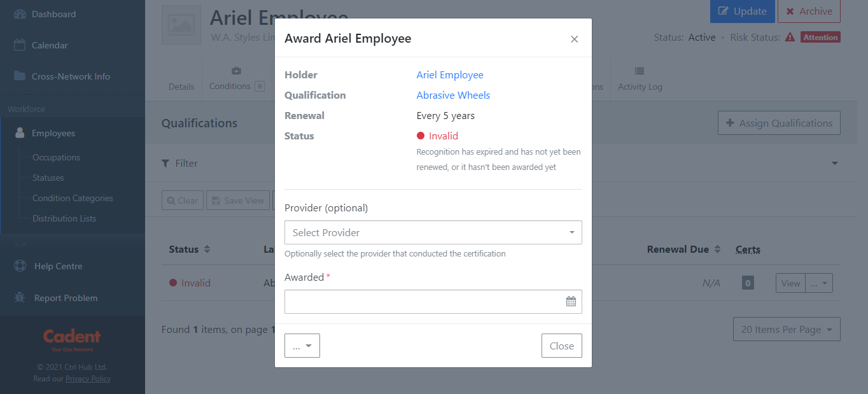Expand the 20 Items Per Page dropdown
Screen dimensions: 868x394
coord(787,329)
